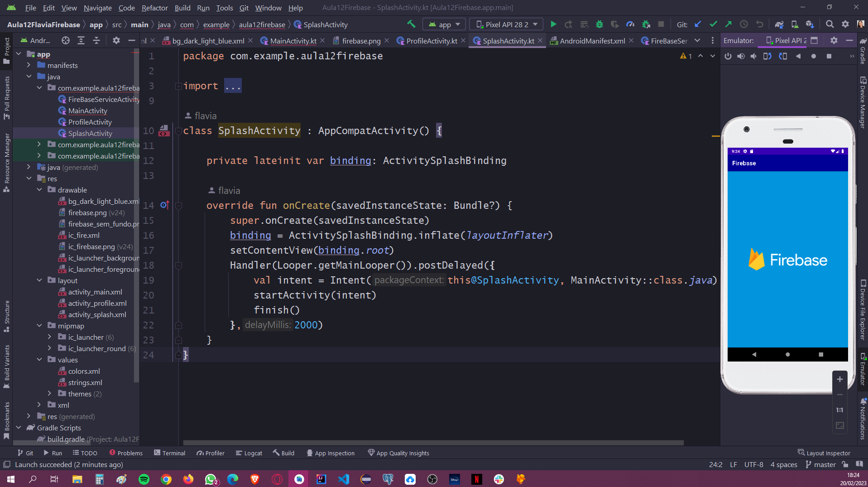Click Git update project arrow icon
The width and height of the screenshot is (868, 487).
point(698,24)
